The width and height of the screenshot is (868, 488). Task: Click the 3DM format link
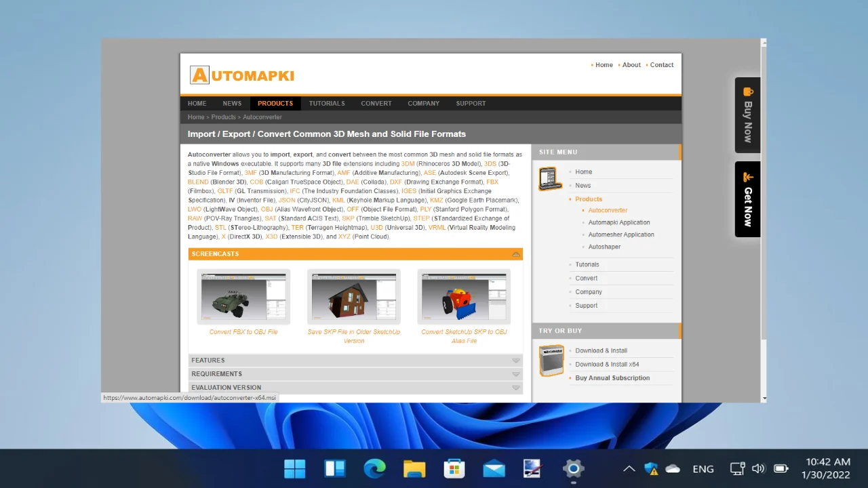408,164
